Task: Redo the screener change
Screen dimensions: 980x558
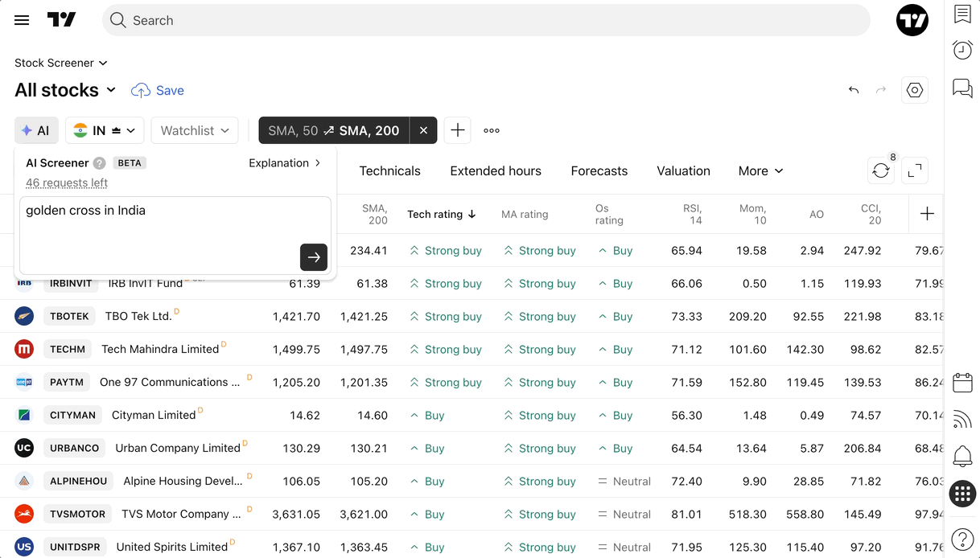Action: coord(881,90)
